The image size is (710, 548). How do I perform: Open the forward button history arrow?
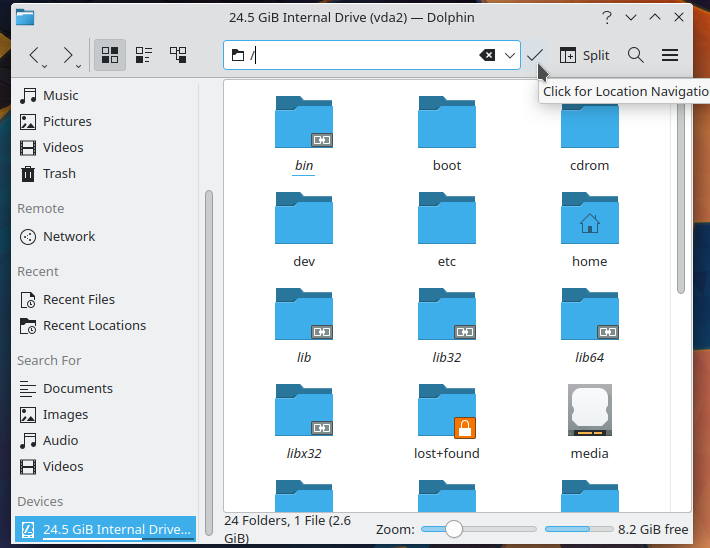[x=80, y=64]
